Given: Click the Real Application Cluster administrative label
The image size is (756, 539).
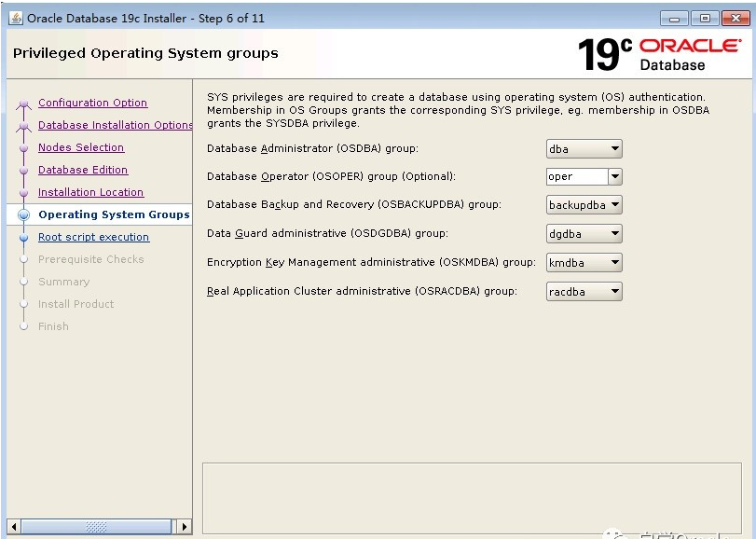Looking at the screenshot, I should 362,291.
